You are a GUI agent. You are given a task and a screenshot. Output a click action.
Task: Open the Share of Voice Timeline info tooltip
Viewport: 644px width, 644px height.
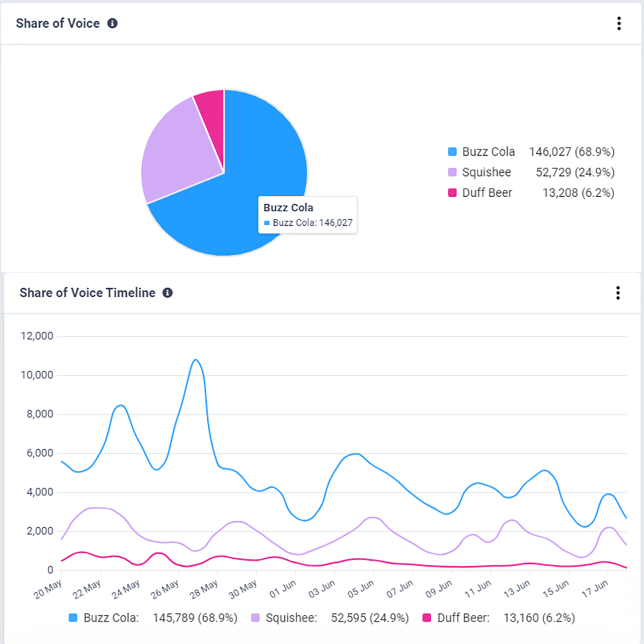point(167,292)
